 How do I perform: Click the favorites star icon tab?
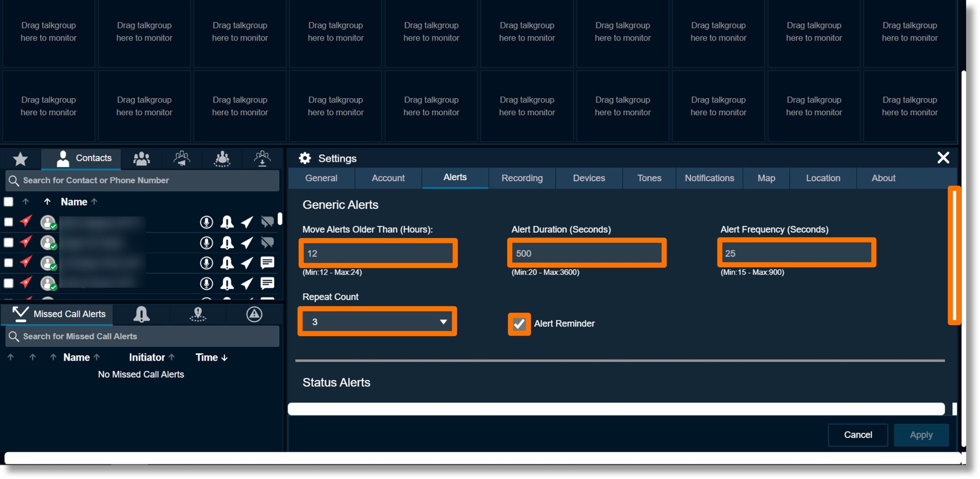[x=20, y=157]
